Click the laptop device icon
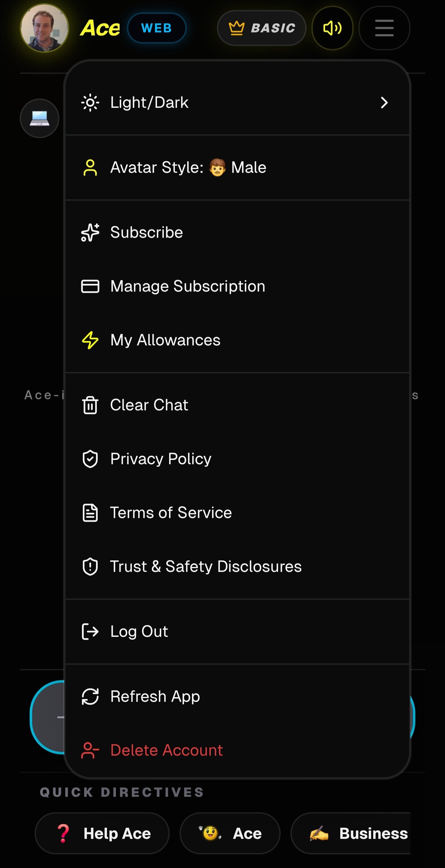 39,118
